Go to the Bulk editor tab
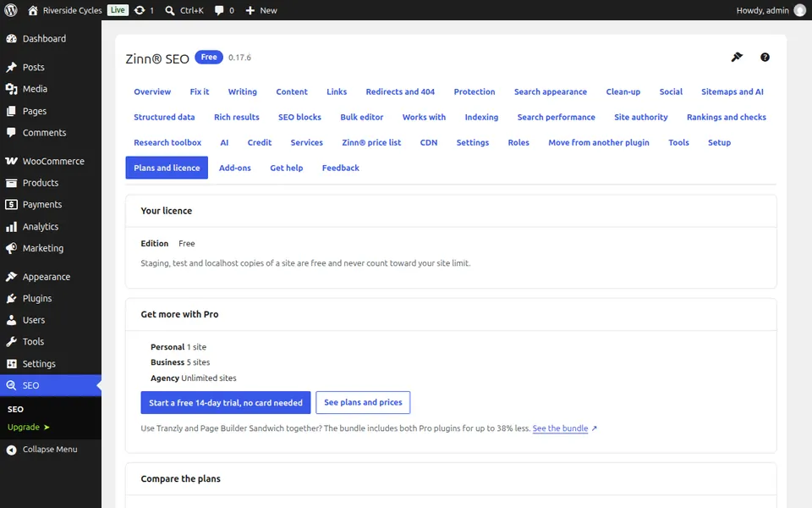812x508 pixels. 362,117
